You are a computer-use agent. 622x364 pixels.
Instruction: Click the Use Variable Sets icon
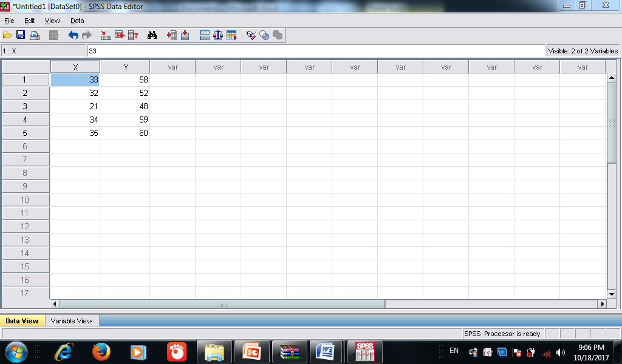[x=264, y=35]
